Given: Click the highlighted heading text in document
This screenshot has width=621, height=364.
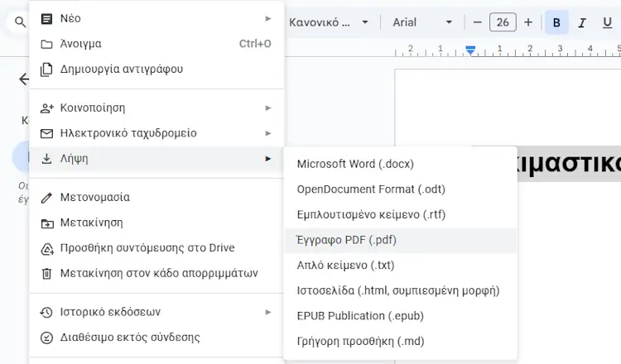Looking at the screenshot, I should (x=569, y=164).
